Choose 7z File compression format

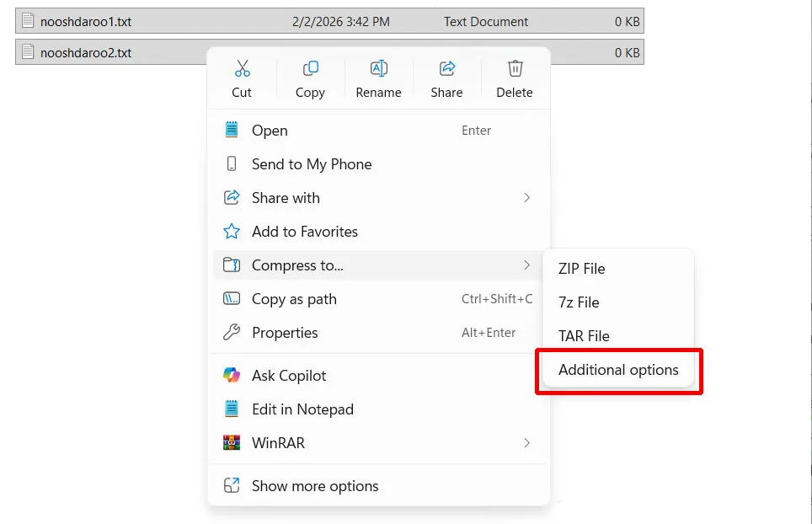tap(579, 302)
